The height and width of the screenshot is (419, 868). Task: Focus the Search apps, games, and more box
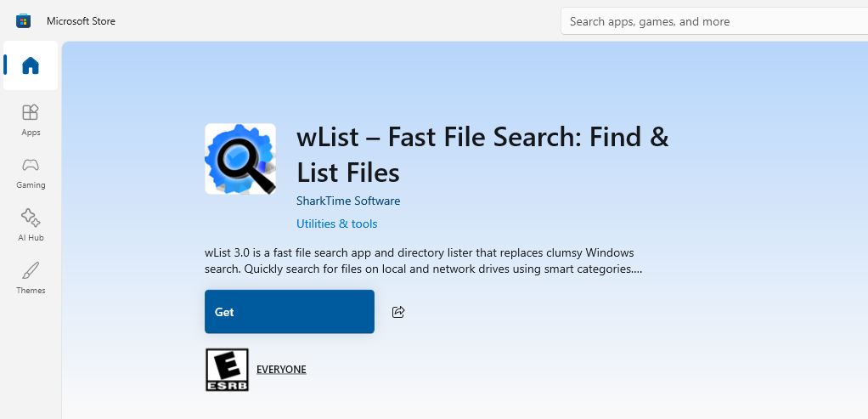click(713, 21)
